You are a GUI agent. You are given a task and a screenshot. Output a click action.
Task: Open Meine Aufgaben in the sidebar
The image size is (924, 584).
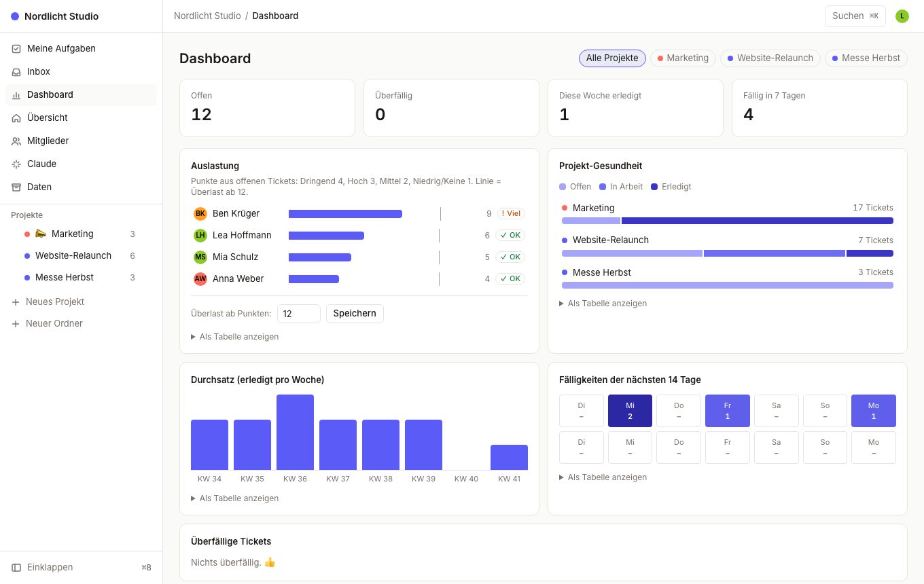pyautogui.click(x=81, y=49)
